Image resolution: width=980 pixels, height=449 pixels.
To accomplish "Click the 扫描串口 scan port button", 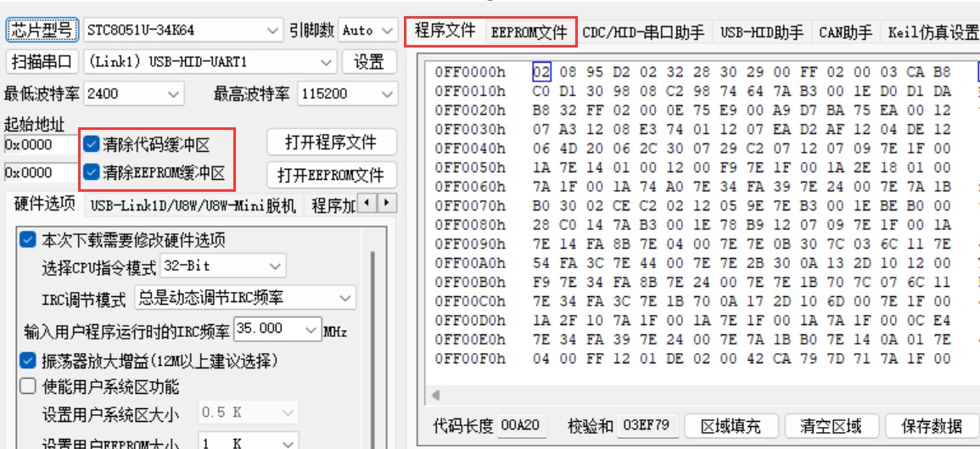I will tap(42, 62).
